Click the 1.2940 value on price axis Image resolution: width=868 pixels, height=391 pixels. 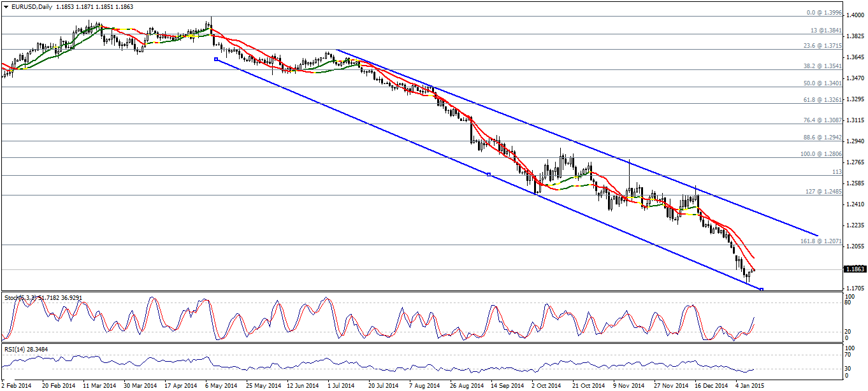(x=853, y=141)
